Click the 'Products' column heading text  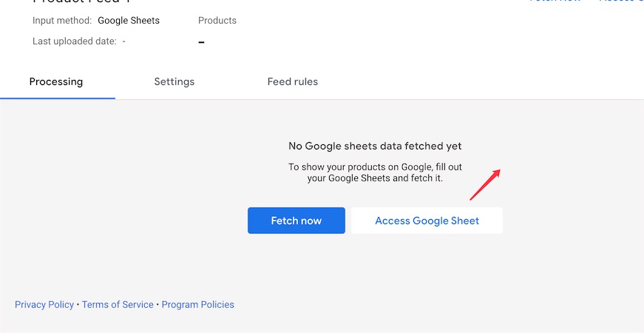pos(217,21)
